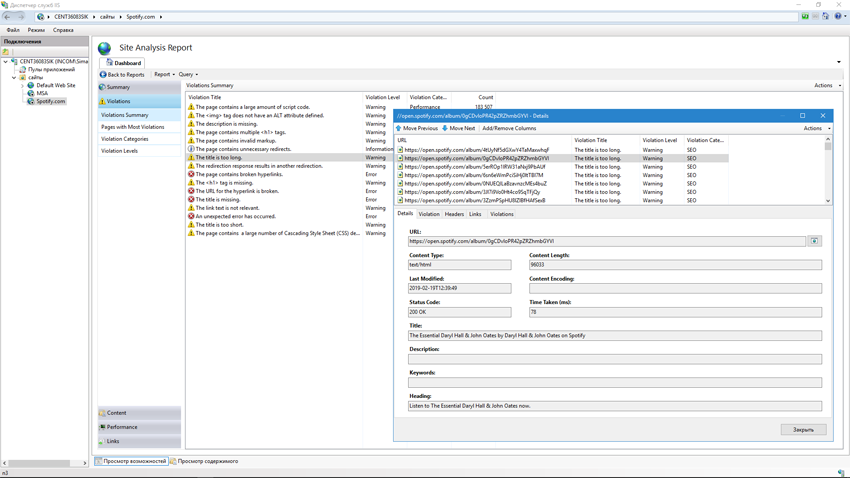Click error icon for broken hyperlinks row
The image size is (850, 478).
click(191, 175)
